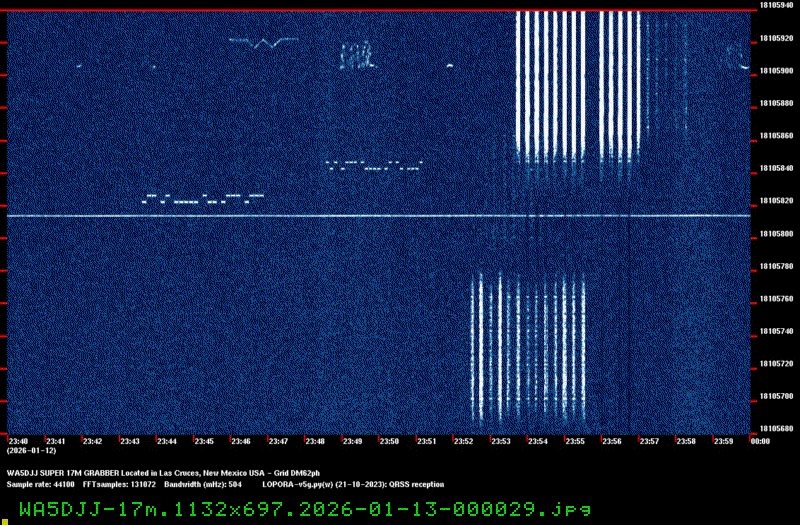Pick the 18105880 frequency label
The image size is (800, 525).
[777, 104]
